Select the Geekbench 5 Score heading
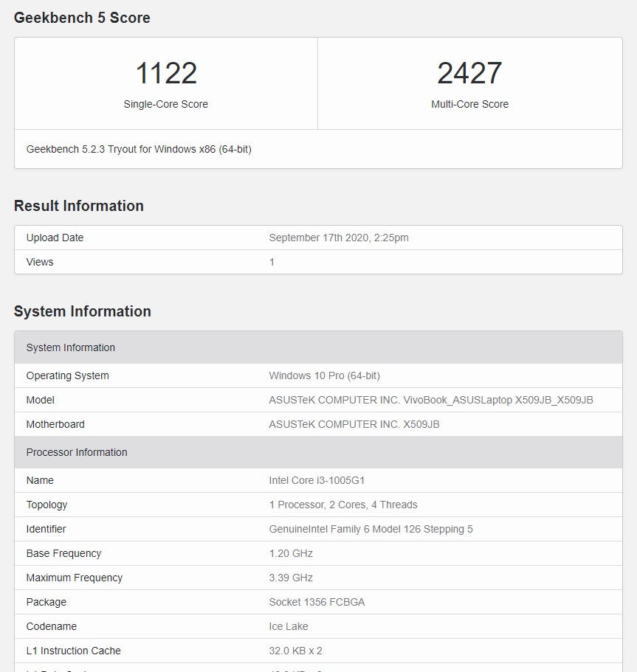Screen dimensions: 637x672 pos(82,18)
